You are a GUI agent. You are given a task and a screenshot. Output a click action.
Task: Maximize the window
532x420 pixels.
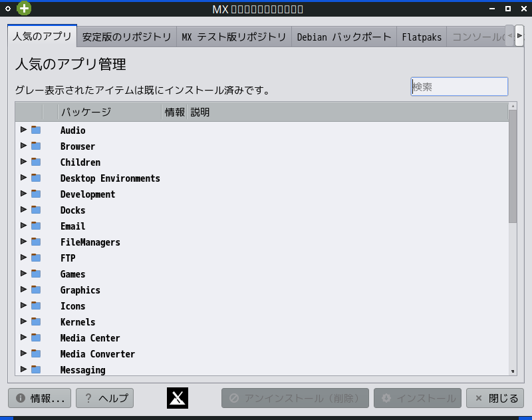(508, 9)
